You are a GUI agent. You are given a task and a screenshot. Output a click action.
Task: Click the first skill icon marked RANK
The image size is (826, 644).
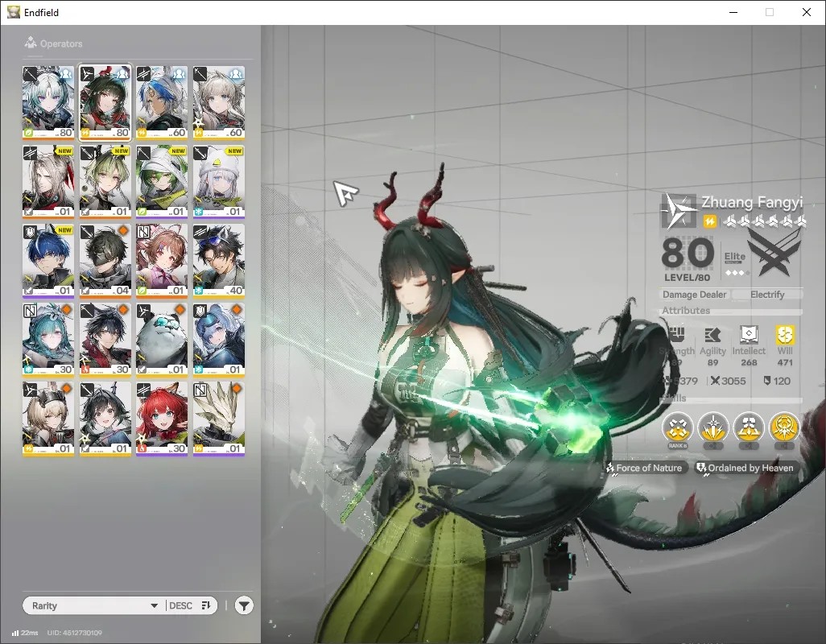point(677,427)
